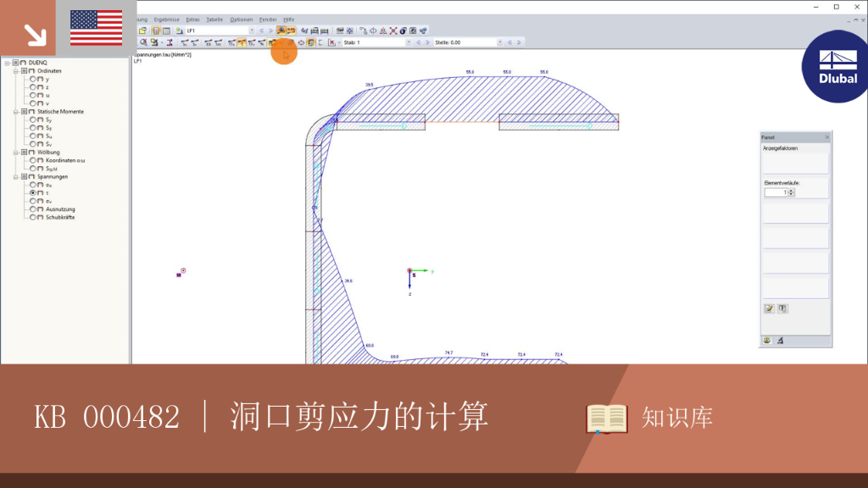Click the print icon in top toolbar

click(x=314, y=31)
